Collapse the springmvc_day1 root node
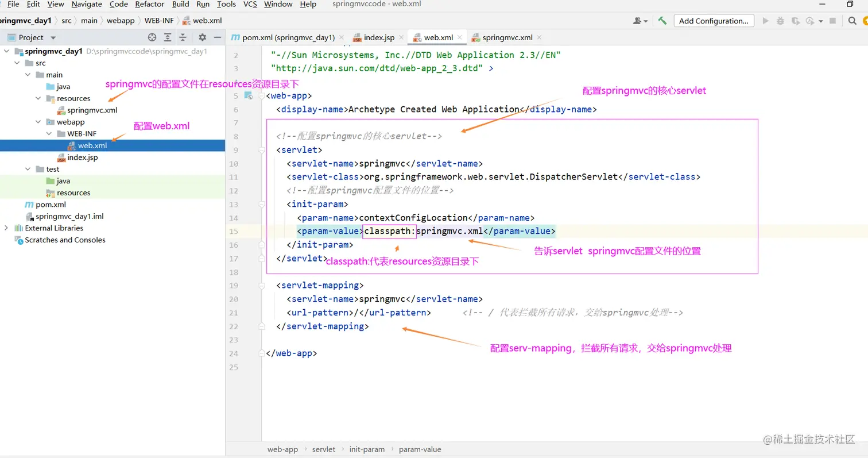 [x=6, y=51]
